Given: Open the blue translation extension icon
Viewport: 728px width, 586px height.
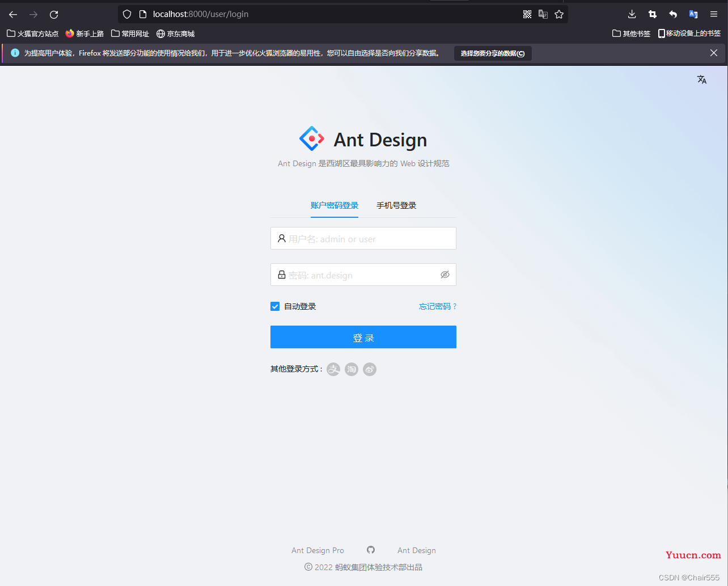Looking at the screenshot, I should 693,14.
